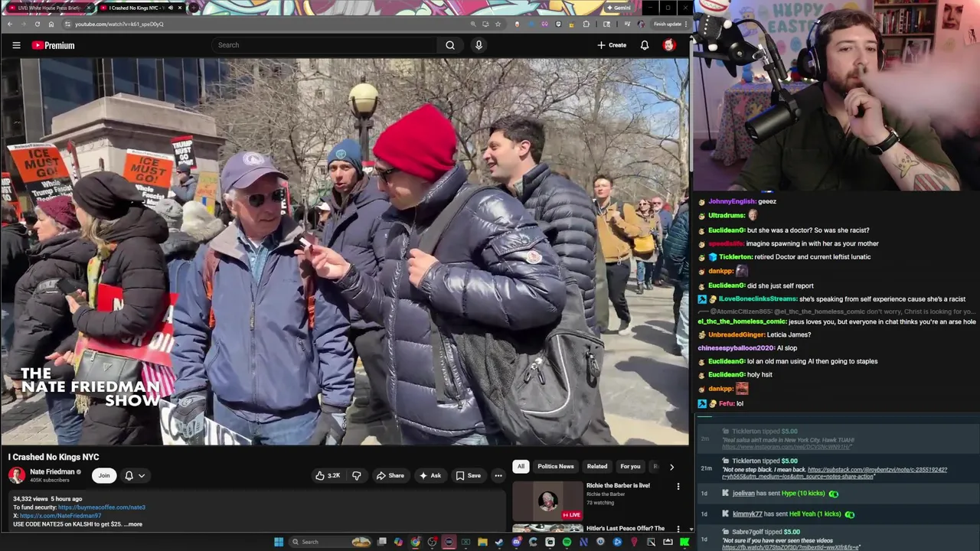Expand notification preferences dropdown arrow
The width and height of the screenshot is (980, 551).
pyautogui.click(x=141, y=475)
